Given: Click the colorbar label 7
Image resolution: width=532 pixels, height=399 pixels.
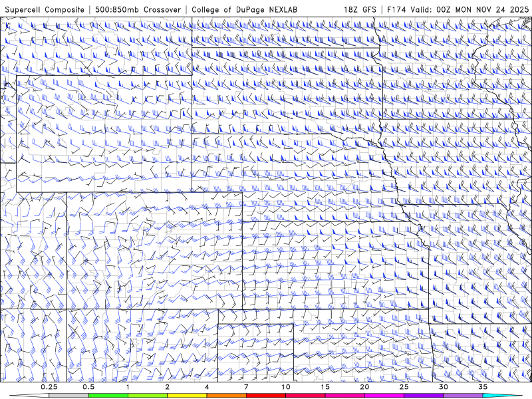Looking at the screenshot, I should [x=246, y=387].
